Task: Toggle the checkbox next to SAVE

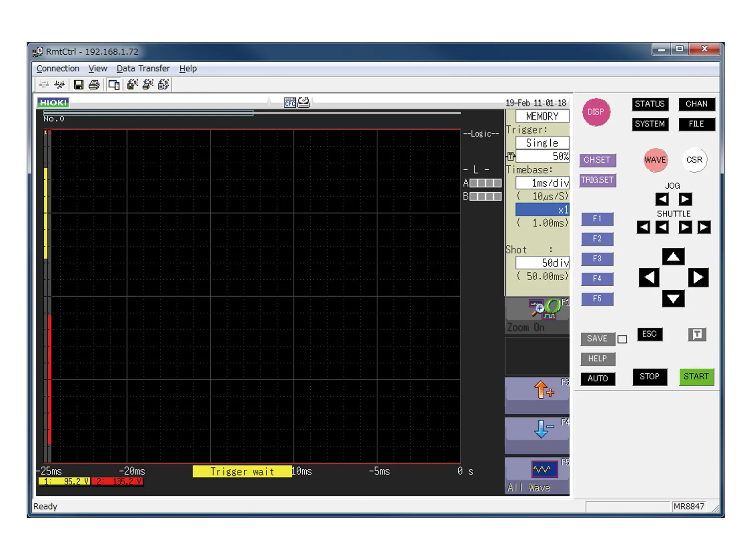Action: 622,339
